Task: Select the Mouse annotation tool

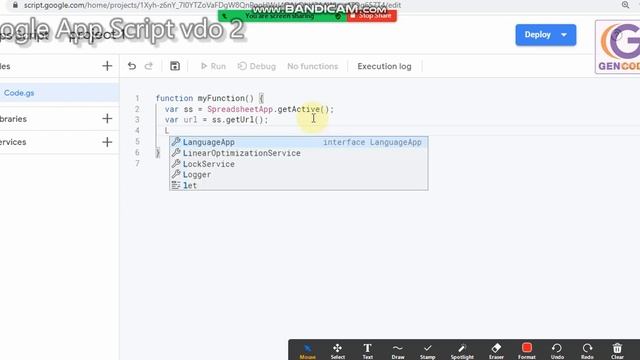Action: coord(307,351)
